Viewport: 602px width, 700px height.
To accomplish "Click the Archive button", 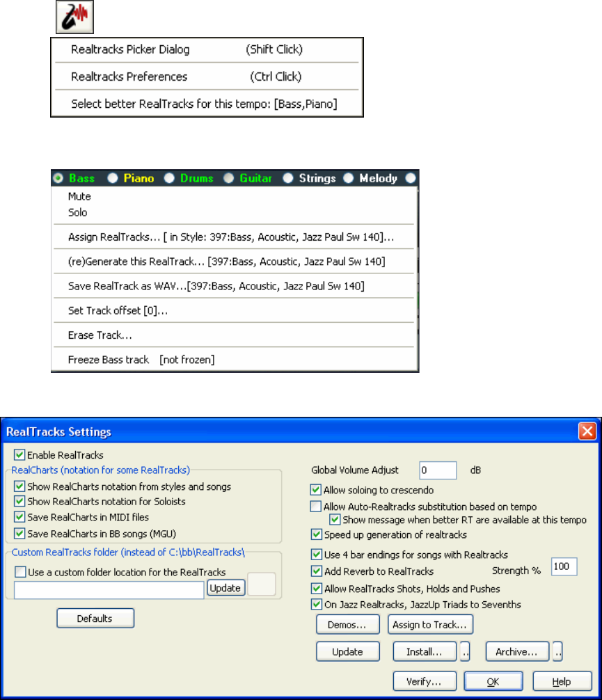I will pyautogui.click(x=517, y=652).
